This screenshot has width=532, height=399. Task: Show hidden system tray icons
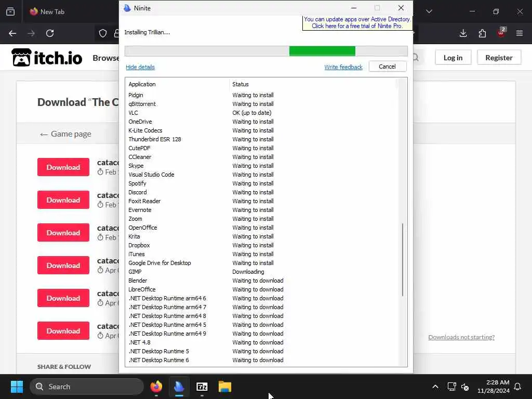point(435,387)
